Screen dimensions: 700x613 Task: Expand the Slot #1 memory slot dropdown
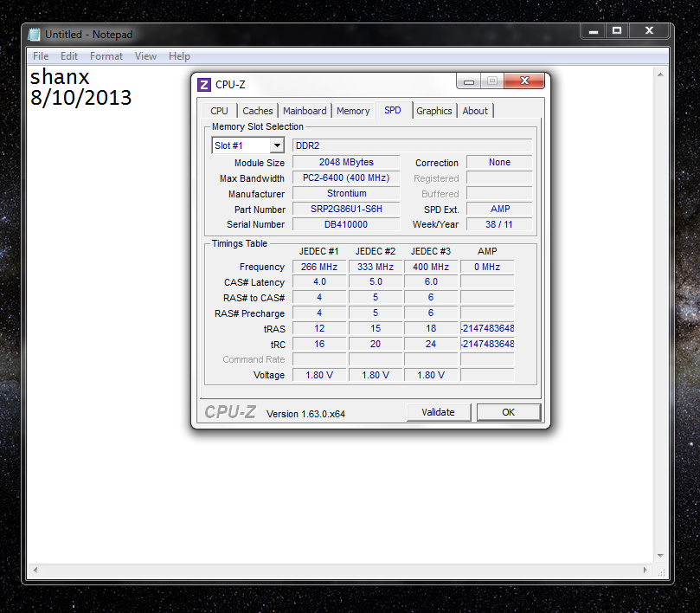coord(277,145)
